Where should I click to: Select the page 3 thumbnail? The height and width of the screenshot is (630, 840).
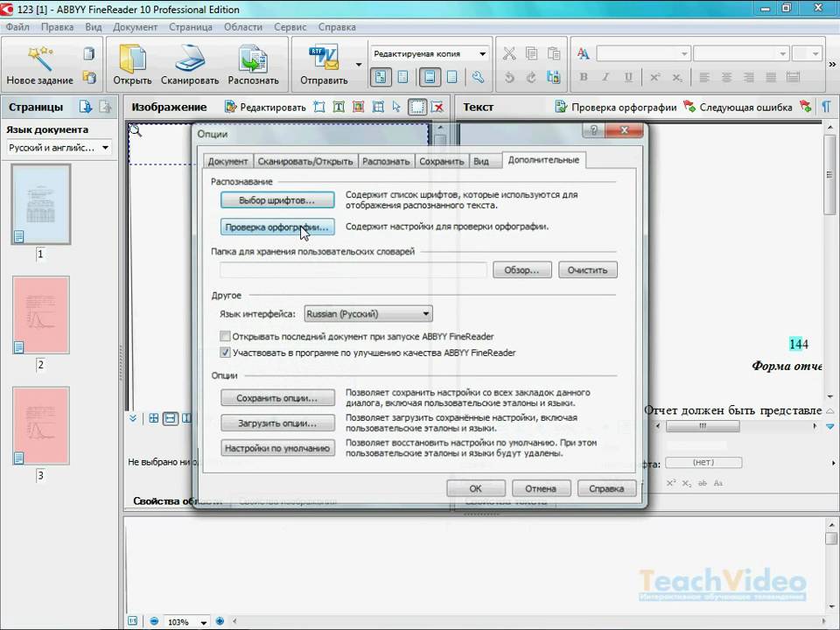[41, 425]
